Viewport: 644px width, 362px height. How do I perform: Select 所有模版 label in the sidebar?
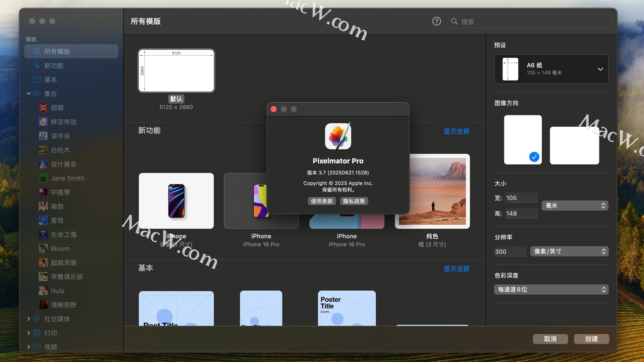[x=57, y=51]
